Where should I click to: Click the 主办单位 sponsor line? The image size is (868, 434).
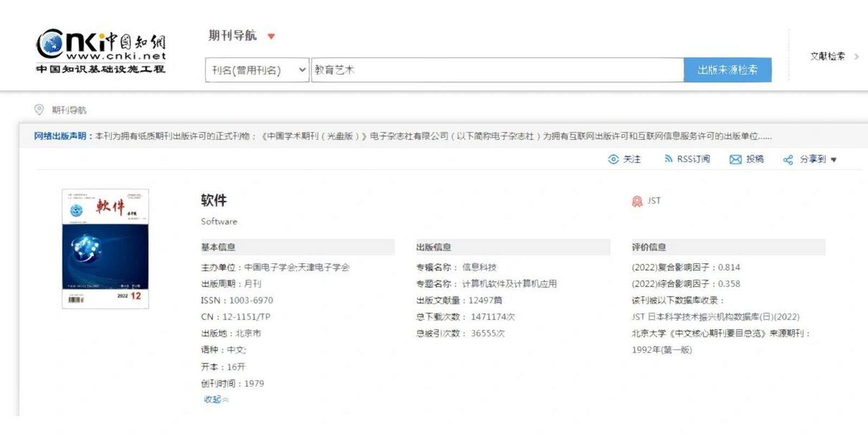275,267
